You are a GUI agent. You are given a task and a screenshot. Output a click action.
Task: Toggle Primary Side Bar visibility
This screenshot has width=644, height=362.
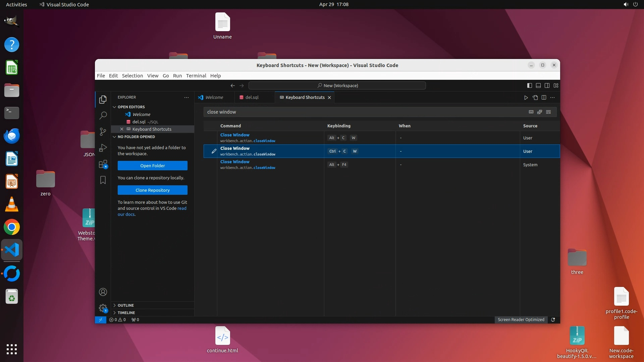point(530,85)
